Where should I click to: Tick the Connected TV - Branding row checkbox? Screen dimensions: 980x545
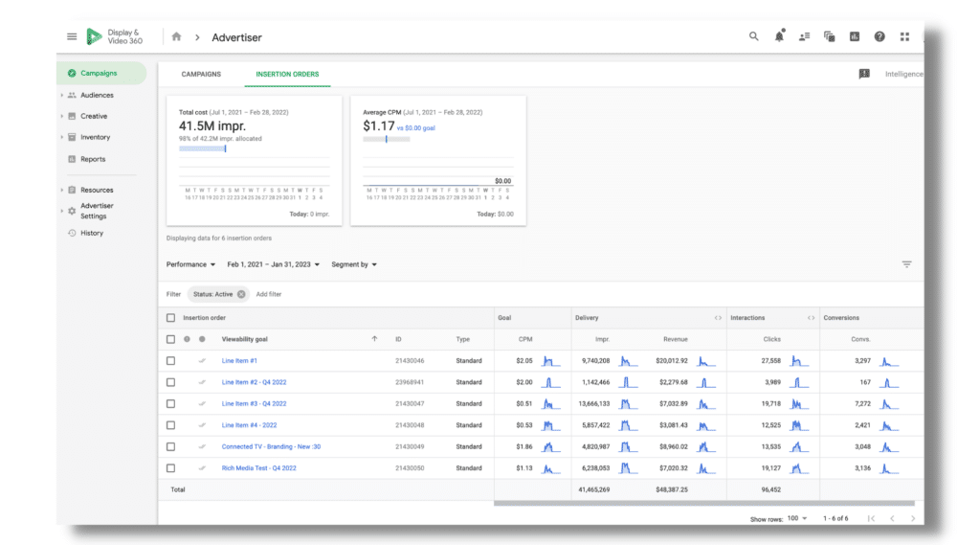pos(170,446)
